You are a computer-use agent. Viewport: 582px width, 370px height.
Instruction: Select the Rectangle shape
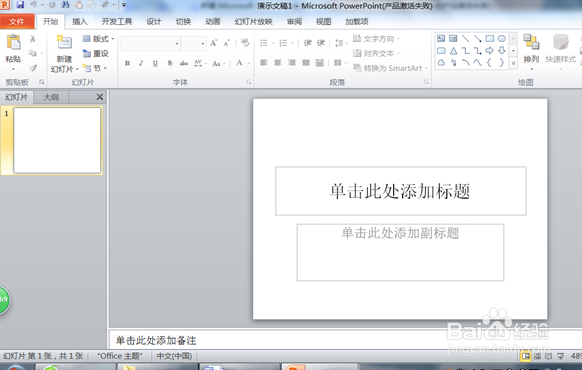click(490, 38)
